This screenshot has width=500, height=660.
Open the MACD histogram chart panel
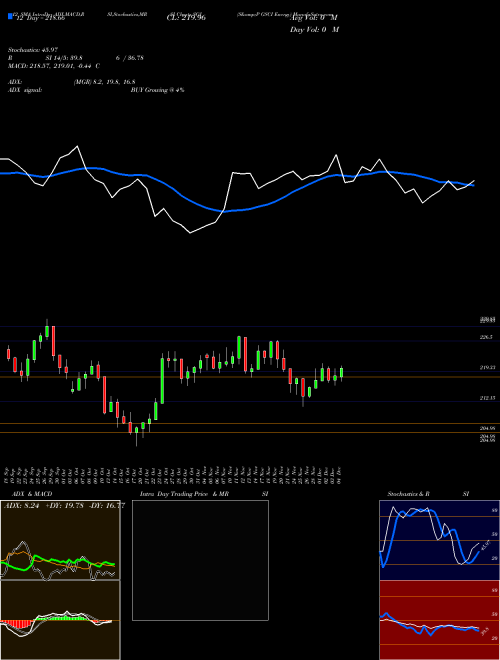pos(60,620)
